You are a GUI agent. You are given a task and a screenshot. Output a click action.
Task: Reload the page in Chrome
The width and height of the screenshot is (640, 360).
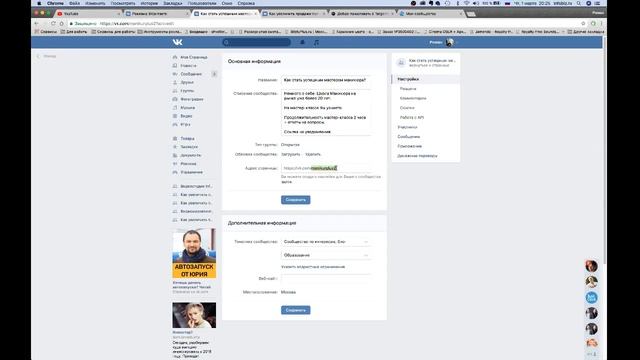click(x=53, y=24)
